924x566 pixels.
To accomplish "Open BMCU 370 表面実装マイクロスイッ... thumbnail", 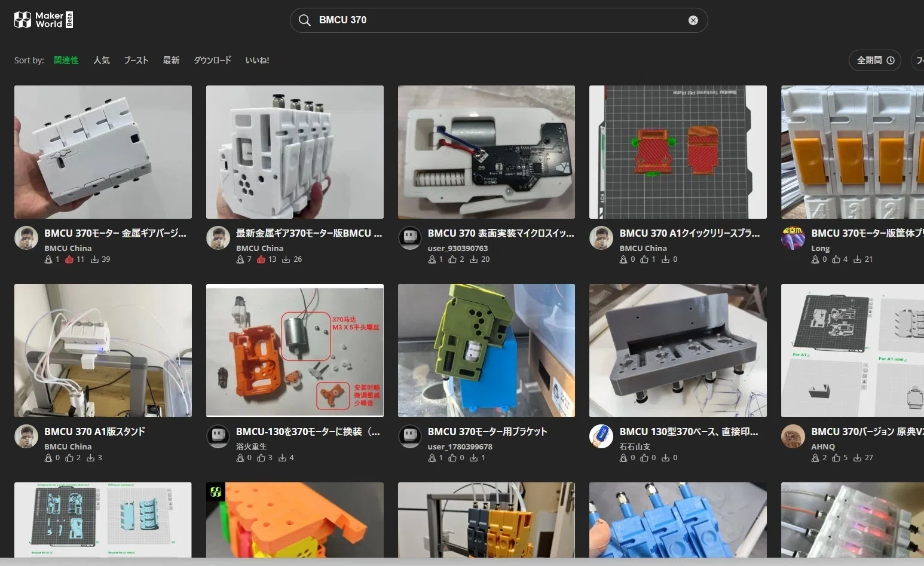I will 487,152.
